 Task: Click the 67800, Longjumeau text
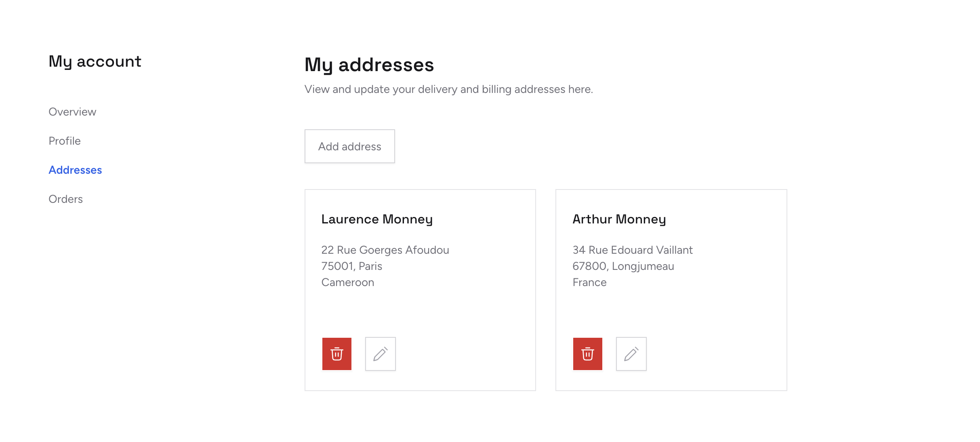(623, 266)
